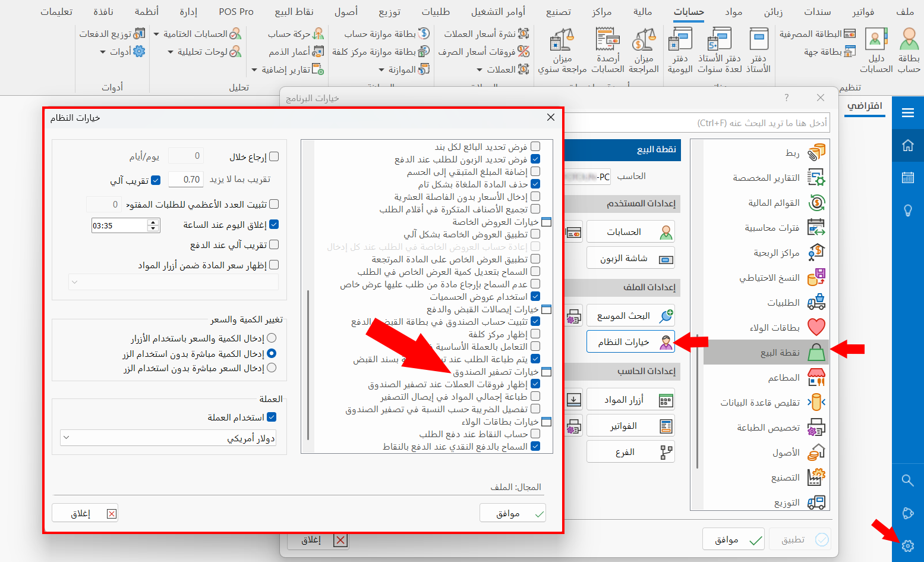This screenshot has height=562, width=924.
Task: Open الحسابات الختامية ribbon dropdown
Action: point(197,34)
